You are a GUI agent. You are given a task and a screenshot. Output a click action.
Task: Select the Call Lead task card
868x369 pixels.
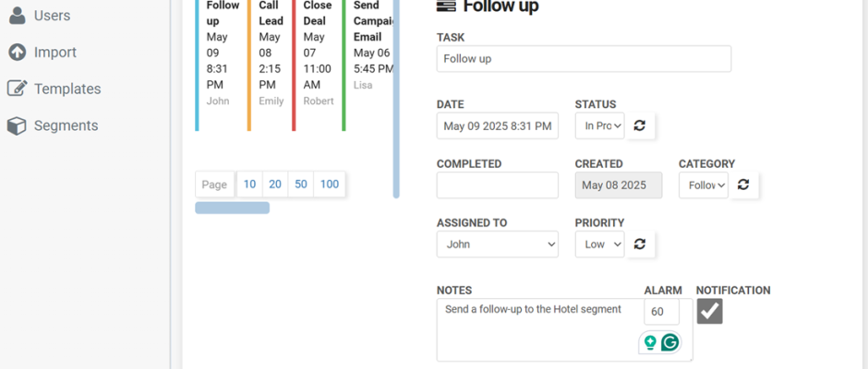pos(269,65)
